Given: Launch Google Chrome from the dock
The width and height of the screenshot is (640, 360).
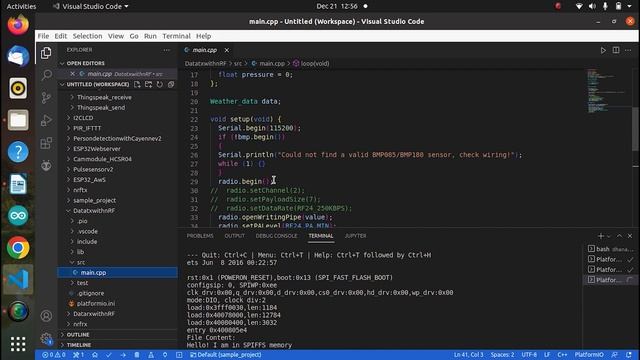Looking at the screenshot, I should tap(18, 248).
